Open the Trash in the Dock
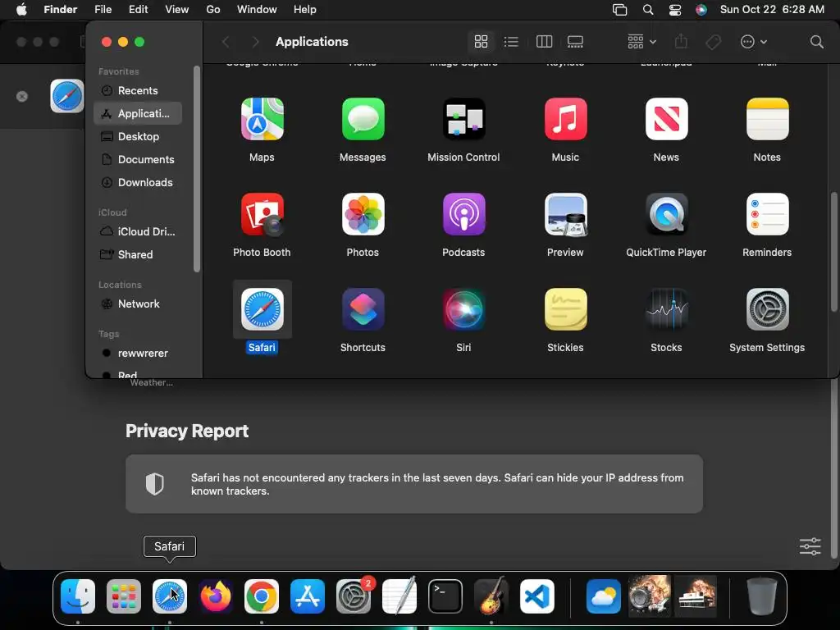This screenshot has height=630, width=840. click(762, 596)
